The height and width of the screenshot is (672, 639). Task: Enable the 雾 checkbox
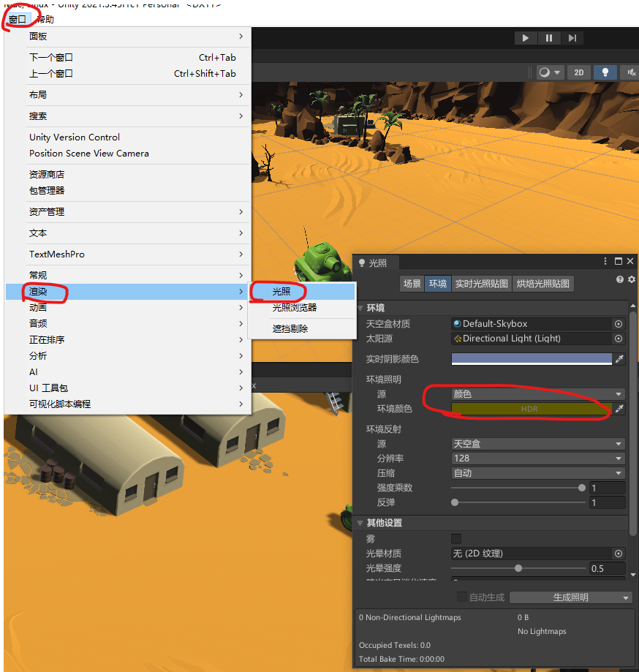pos(456,539)
